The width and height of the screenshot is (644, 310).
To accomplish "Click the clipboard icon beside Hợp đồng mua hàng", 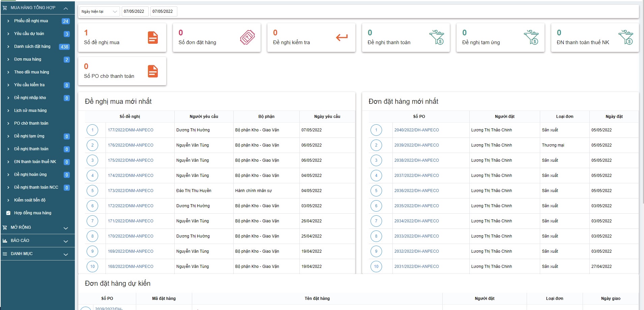I will click(8, 213).
